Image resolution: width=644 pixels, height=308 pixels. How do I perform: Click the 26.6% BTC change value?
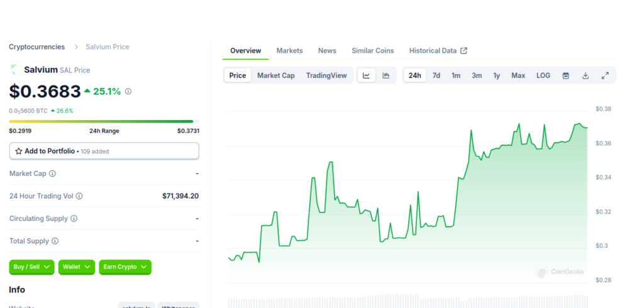point(65,111)
